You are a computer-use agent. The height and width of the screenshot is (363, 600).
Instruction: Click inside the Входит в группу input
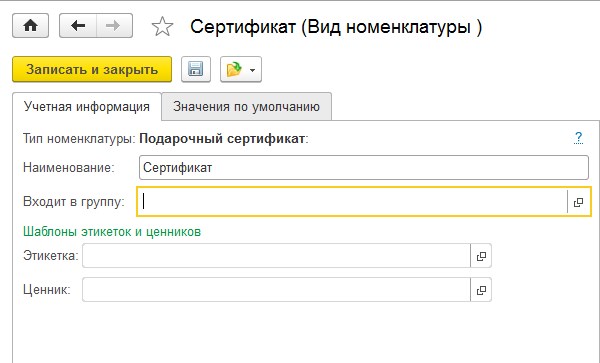click(x=352, y=202)
